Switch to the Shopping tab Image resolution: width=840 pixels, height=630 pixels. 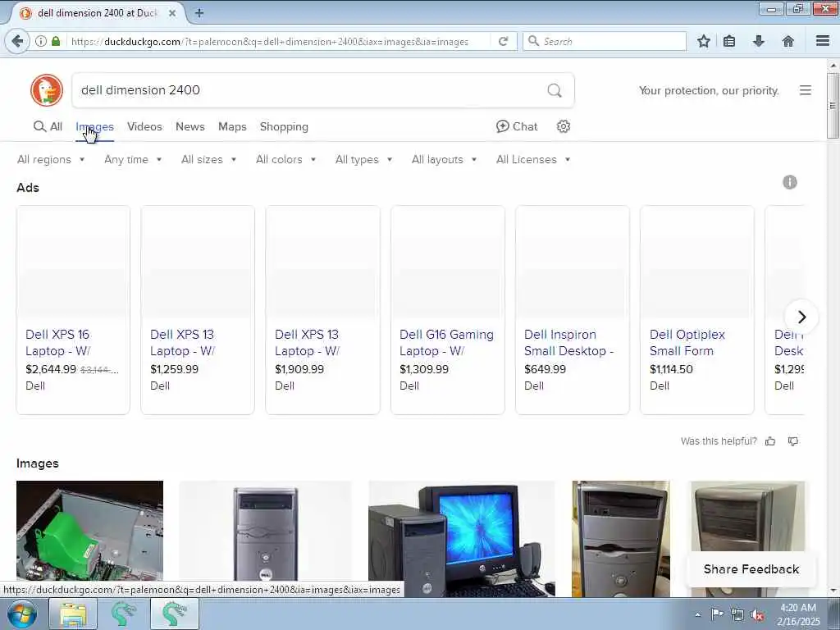284,126
